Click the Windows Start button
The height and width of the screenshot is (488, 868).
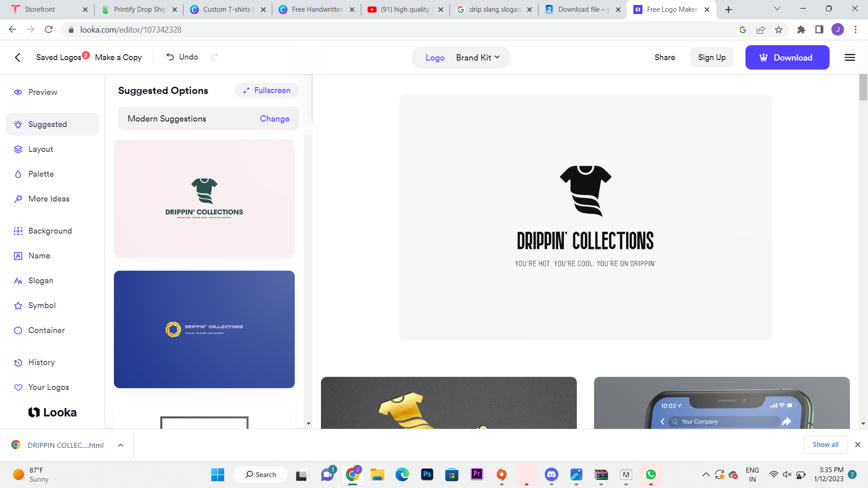217,474
